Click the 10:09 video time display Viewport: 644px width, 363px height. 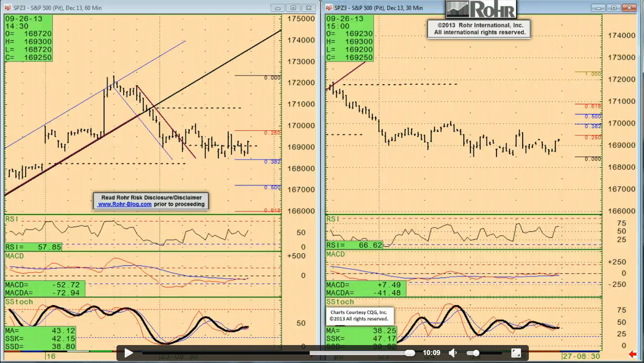pos(432,353)
